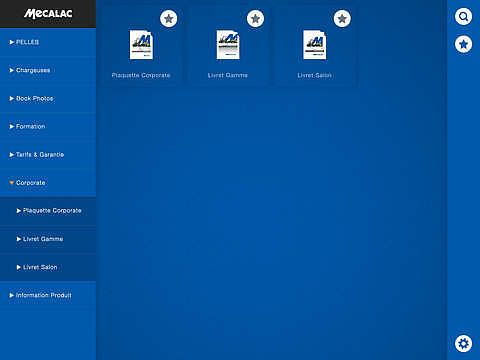This screenshot has width=480, height=360.
Task: Select Plaquette Corporate in sidebar submenu
Action: 48,211
